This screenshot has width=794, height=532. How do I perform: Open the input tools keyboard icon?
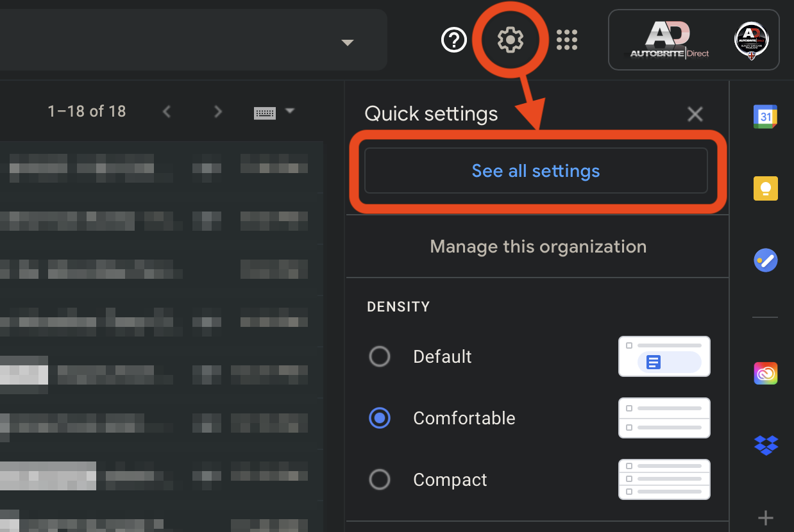tap(265, 113)
